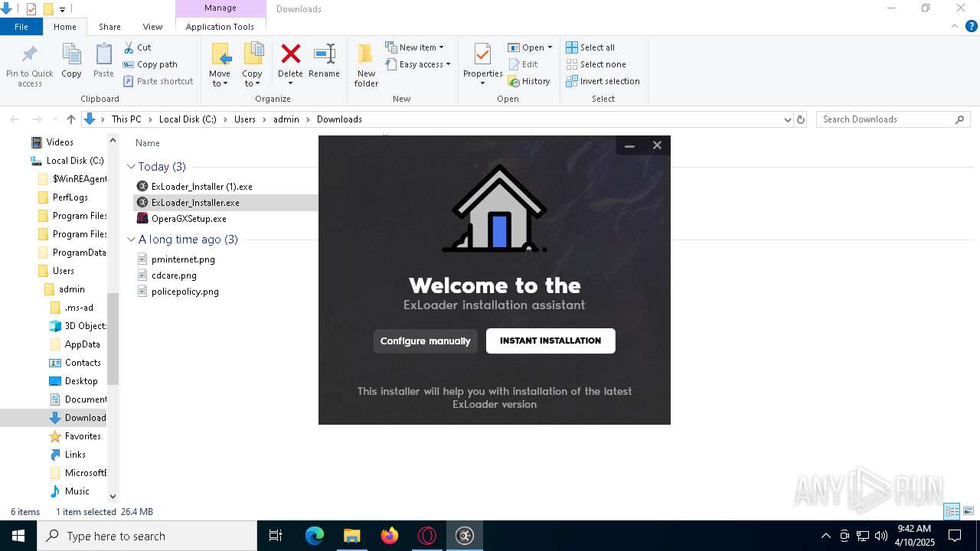The height and width of the screenshot is (551, 980).
Task: Open the New item dropdown
Action: (x=414, y=47)
